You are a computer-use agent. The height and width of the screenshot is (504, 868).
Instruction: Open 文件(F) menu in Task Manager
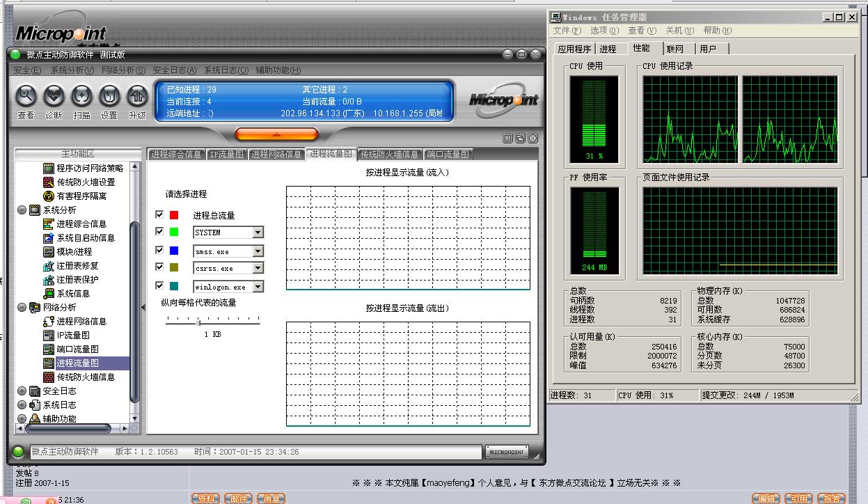(567, 31)
